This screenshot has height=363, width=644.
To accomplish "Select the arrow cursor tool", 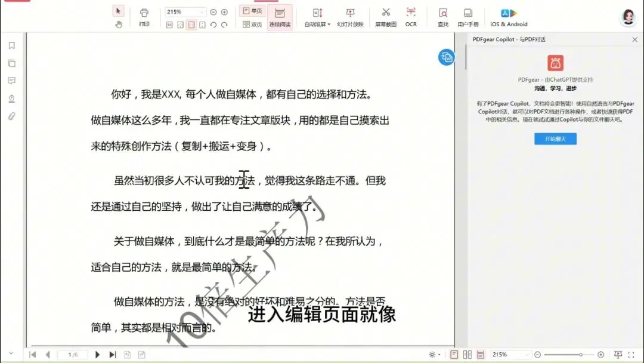I will pyautogui.click(x=118, y=11).
